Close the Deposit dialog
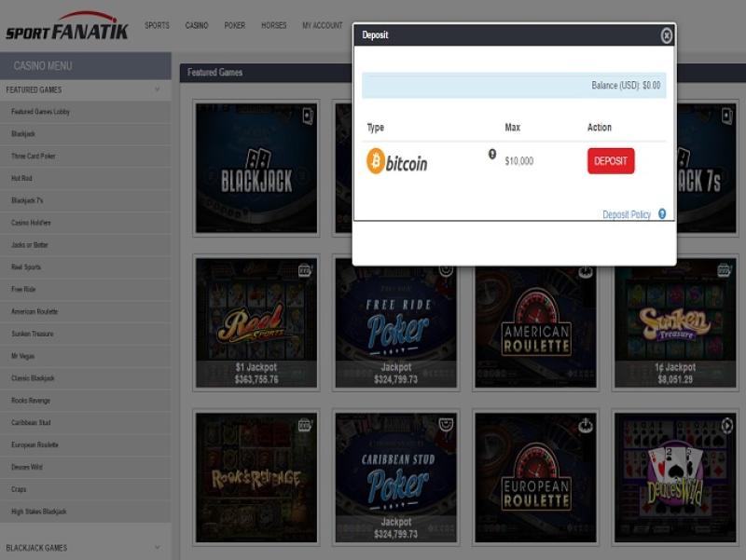The width and height of the screenshot is (746, 560). pyautogui.click(x=667, y=35)
